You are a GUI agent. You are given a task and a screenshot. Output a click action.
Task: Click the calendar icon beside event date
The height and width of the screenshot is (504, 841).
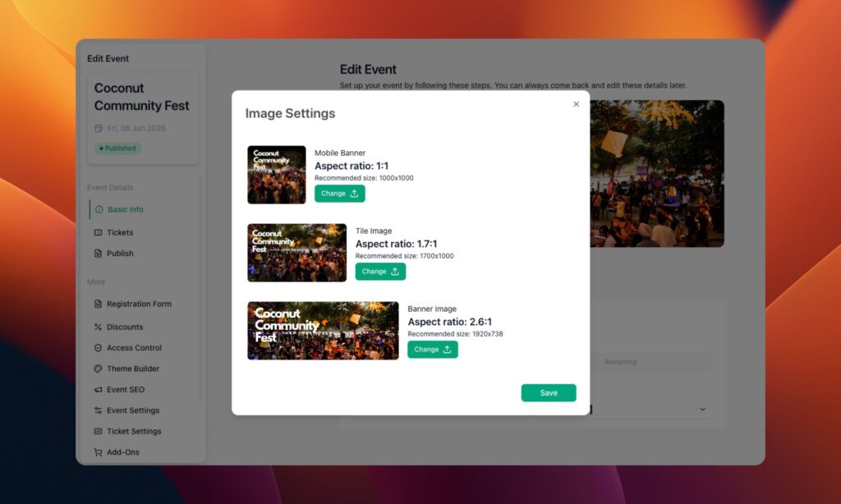(99, 128)
